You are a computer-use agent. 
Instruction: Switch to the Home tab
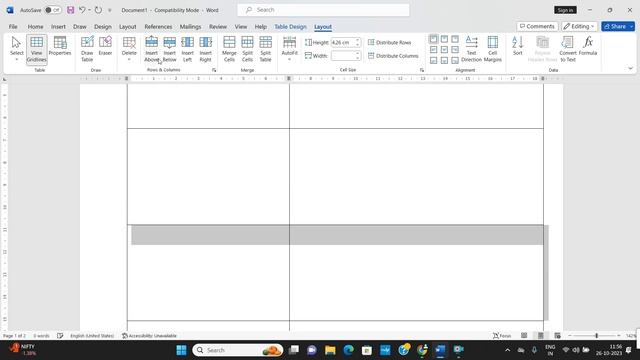click(36, 27)
